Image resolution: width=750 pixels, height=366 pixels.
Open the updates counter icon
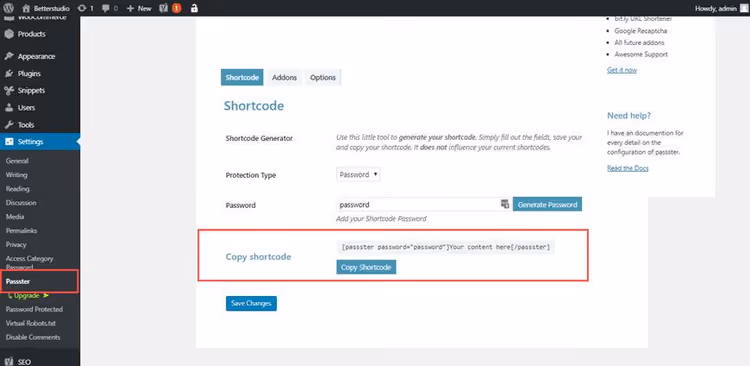tap(85, 8)
